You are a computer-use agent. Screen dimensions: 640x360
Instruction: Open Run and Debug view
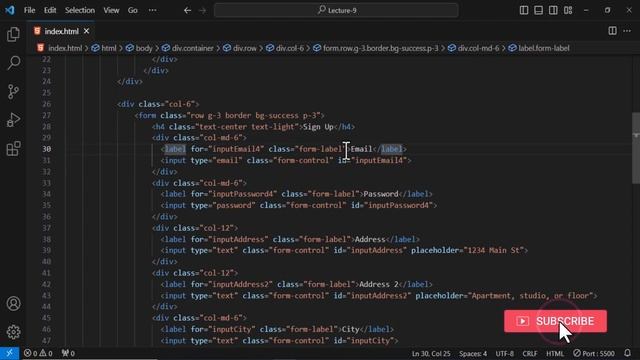[x=13, y=120]
